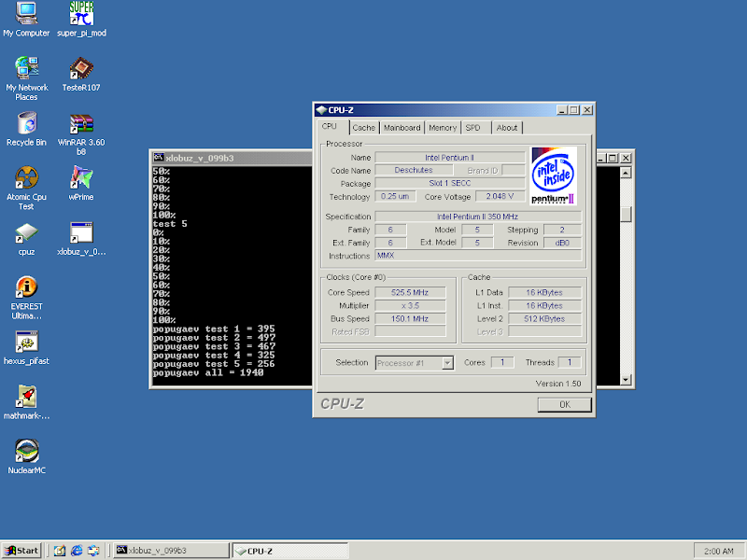Click the Cores count field
This screenshot has width=747, height=560.
tap(502, 362)
